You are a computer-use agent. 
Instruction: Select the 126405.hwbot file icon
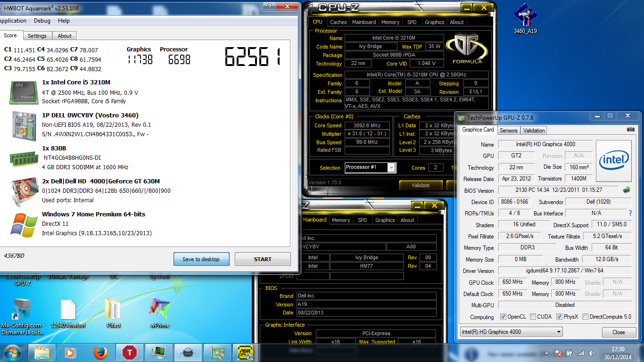click(x=68, y=313)
